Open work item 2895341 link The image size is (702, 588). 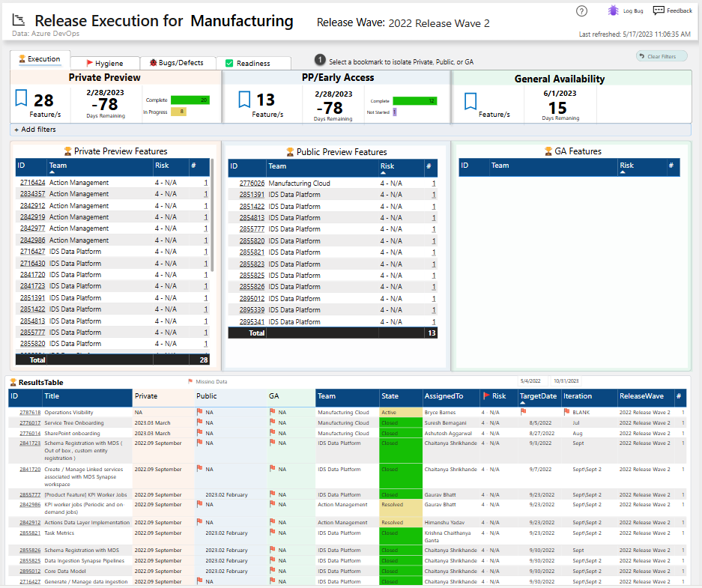point(252,322)
